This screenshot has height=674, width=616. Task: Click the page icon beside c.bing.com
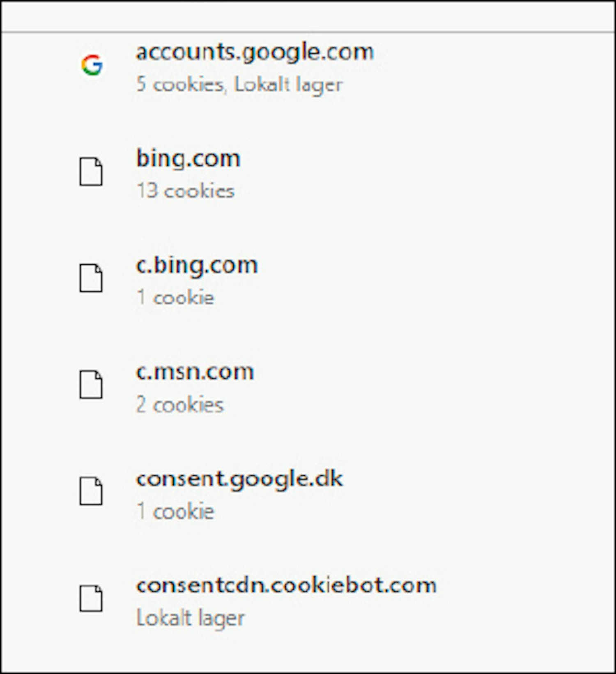tap(91, 278)
